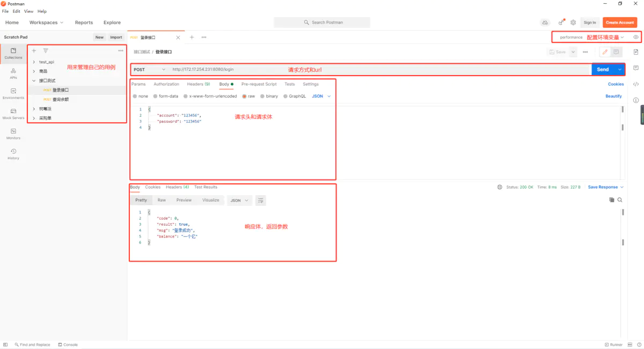The image size is (644, 349).
Task: Click the blue Send button
Action: [603, 70]
